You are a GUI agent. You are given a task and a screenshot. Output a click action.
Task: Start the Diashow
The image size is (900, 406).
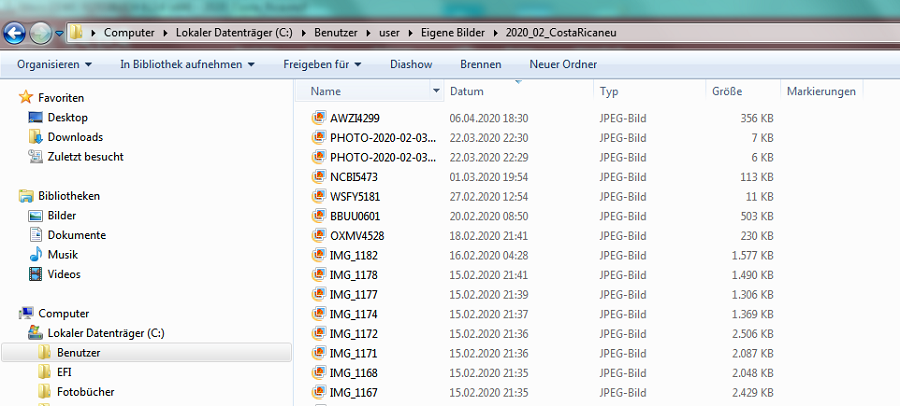tap(411, 64)
